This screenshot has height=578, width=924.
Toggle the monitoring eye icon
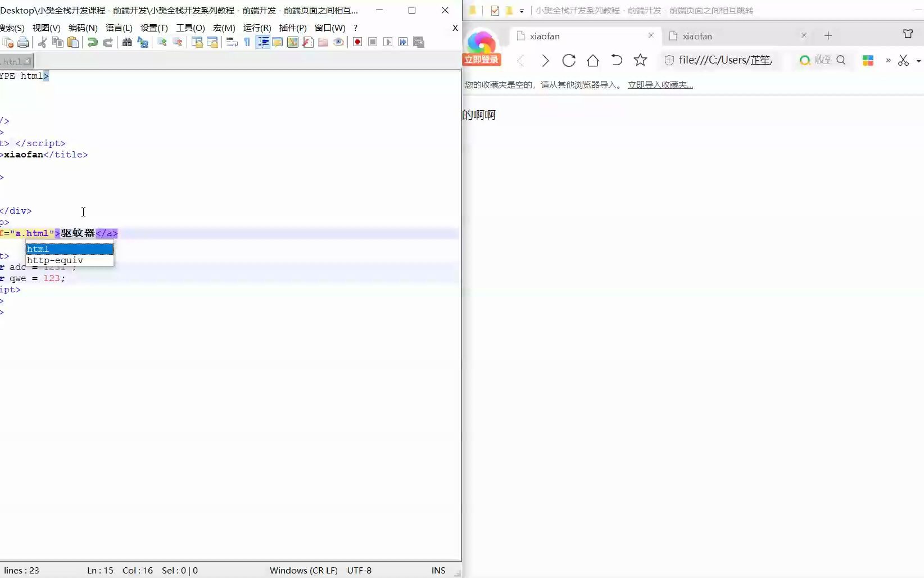click(338, 42)
